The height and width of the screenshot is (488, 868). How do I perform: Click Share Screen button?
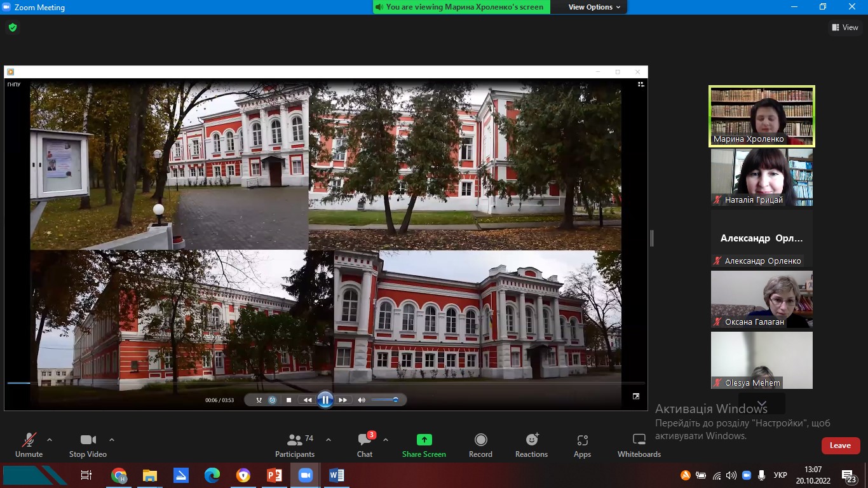(424, 445)
